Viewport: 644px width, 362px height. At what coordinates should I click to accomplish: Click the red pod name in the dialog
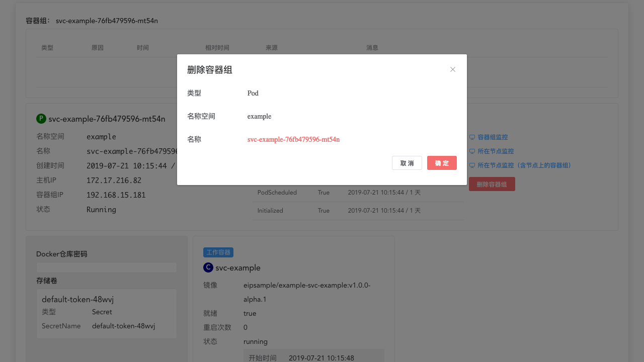[x=293, y=139]
